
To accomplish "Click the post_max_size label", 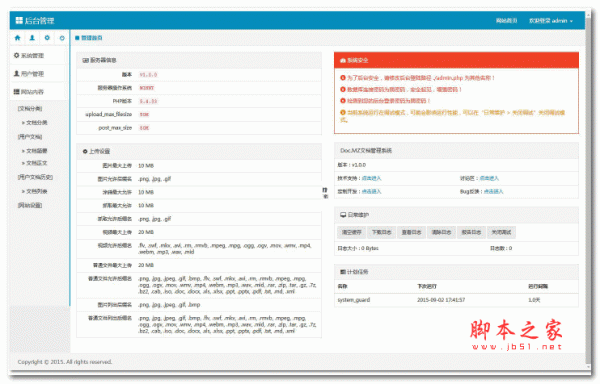I will pos(115,128).
